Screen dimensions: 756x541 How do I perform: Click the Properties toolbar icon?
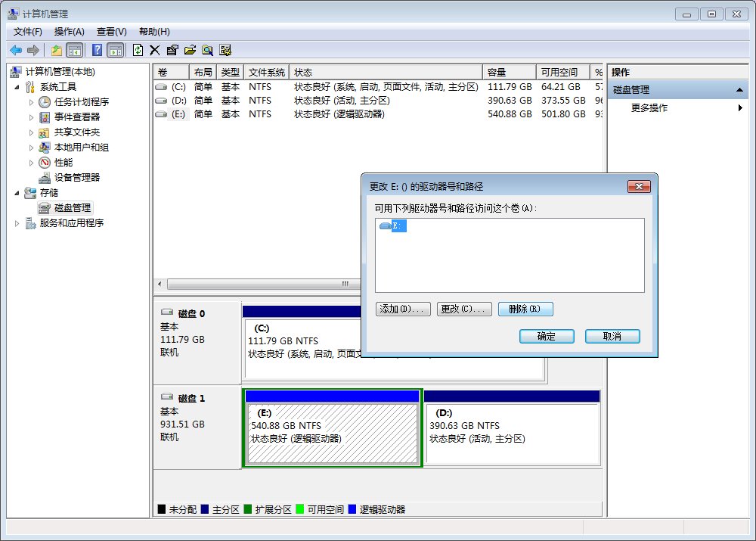point(172,50)
